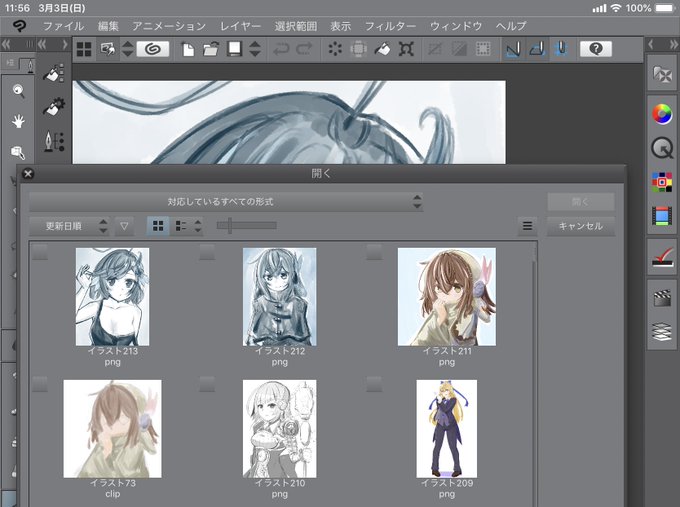Image resolution: width=680 pixels, height=507 pixels.
Task: Open the 選択範囲 menu
Action: tap(295, 26)
